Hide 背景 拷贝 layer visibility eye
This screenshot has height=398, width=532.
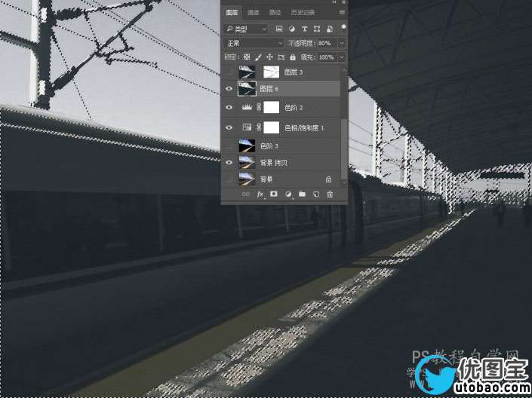point(229,162)
